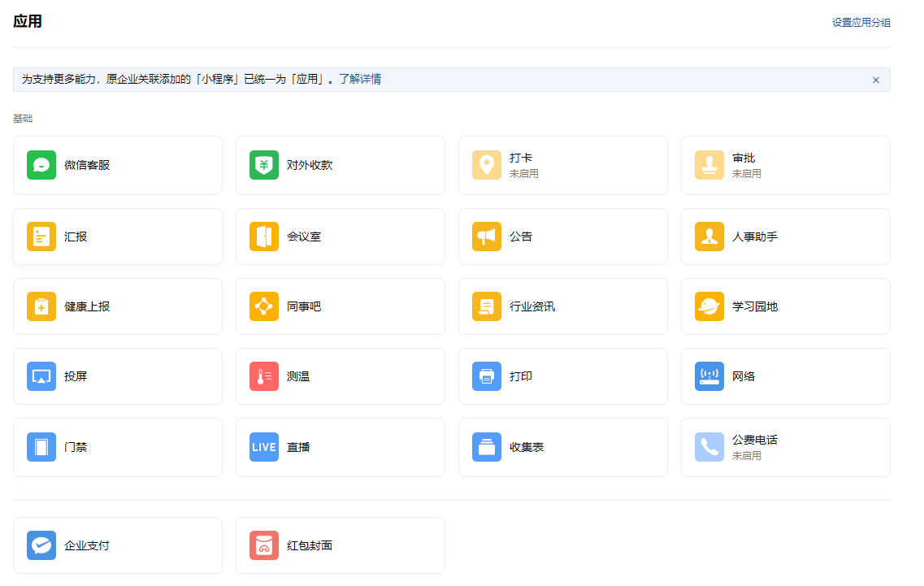Click the 投屏 label text
This screenshot has height=586, width=924.
pos(76,376)
